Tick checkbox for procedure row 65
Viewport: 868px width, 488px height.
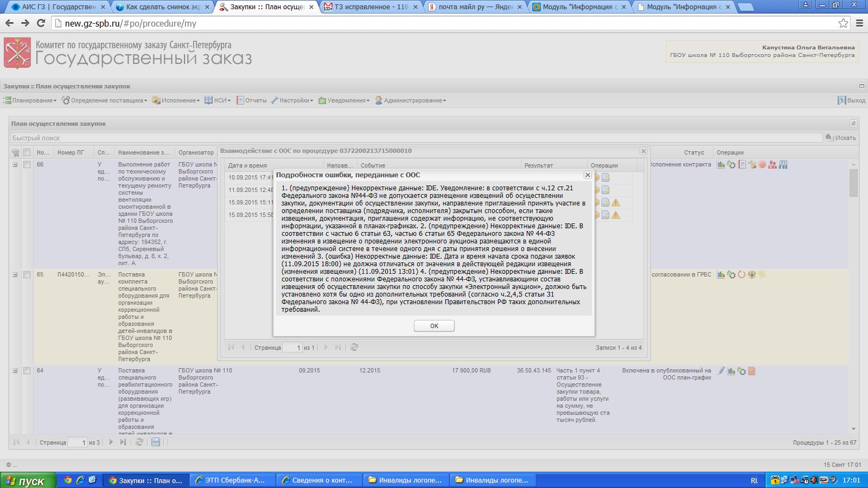point(27,275)
